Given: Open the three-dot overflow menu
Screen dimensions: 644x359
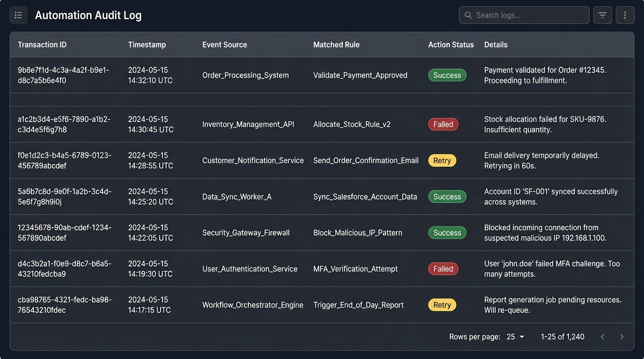Looking at the screenshot, I should 625,14.
